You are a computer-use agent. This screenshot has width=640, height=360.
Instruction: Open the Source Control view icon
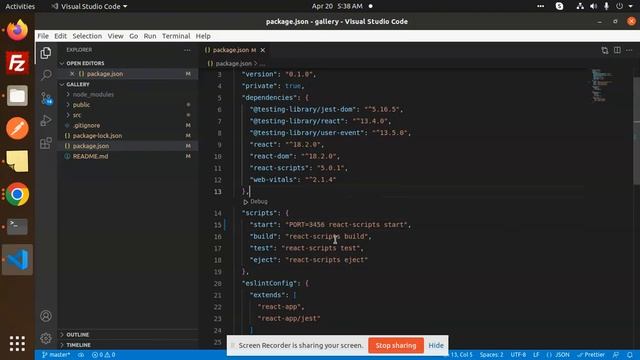coord(46,98)
